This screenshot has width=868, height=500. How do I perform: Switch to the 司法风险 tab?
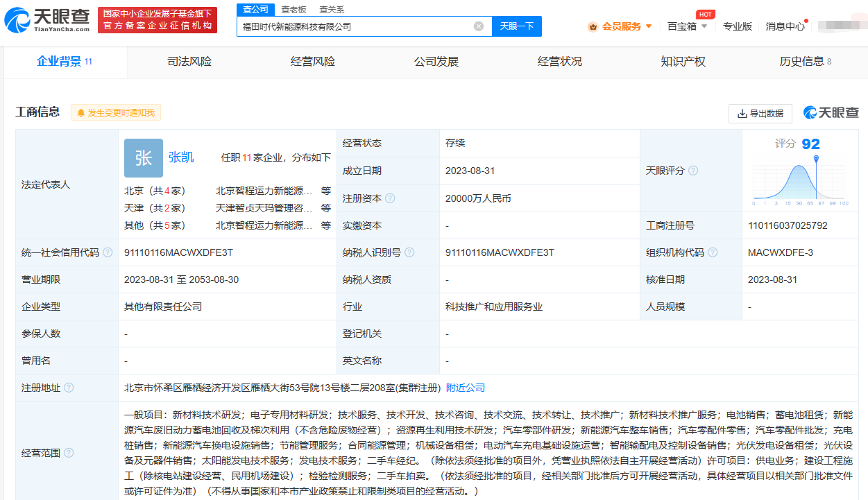point(189,62)
